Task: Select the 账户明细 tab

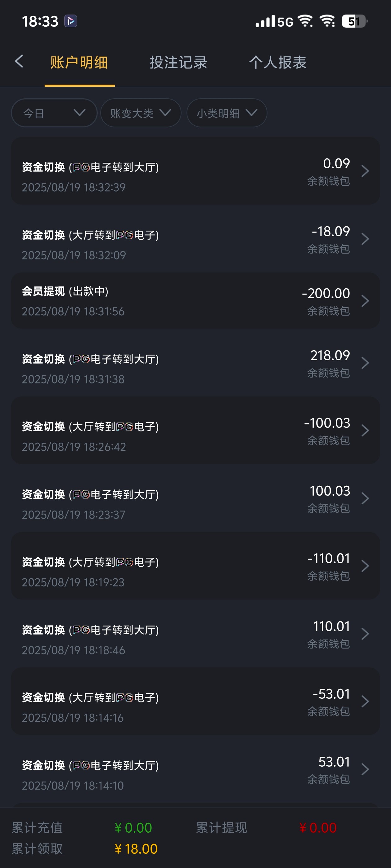Action: pos(79,63)
